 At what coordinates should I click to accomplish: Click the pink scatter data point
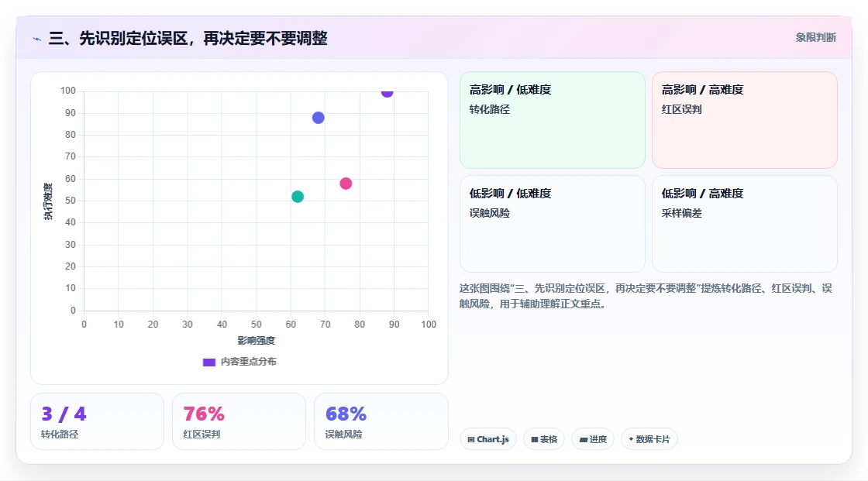click(x=346, y=184)
